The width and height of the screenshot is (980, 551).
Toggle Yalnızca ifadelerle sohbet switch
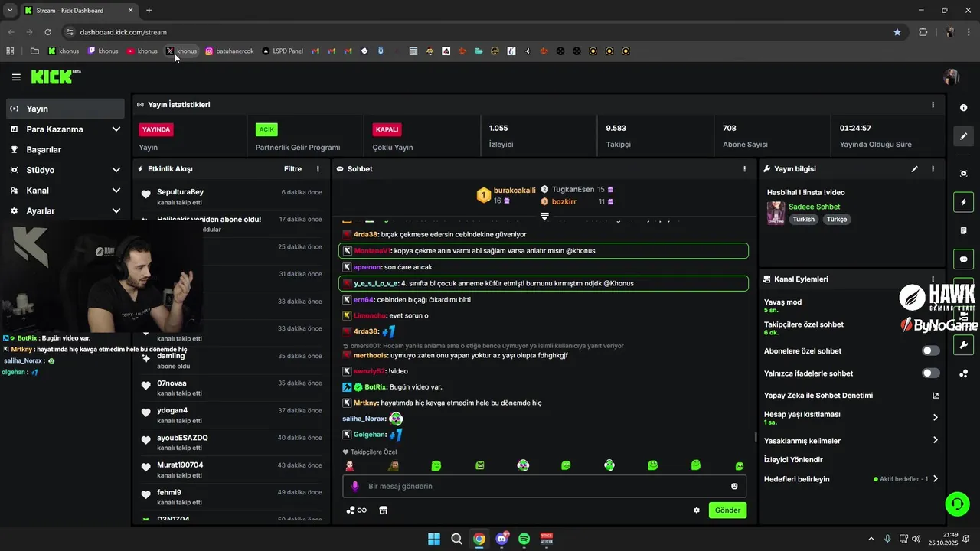click(x=930, y=373)
